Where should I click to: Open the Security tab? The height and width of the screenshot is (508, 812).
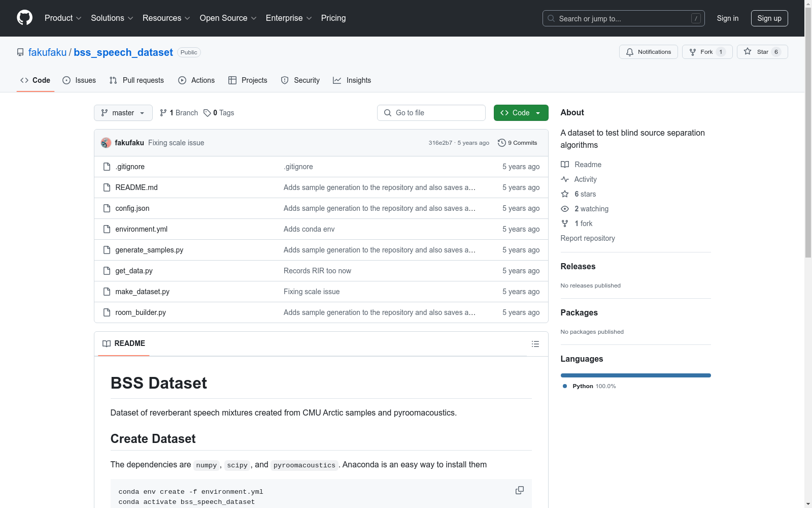(300, 80)
